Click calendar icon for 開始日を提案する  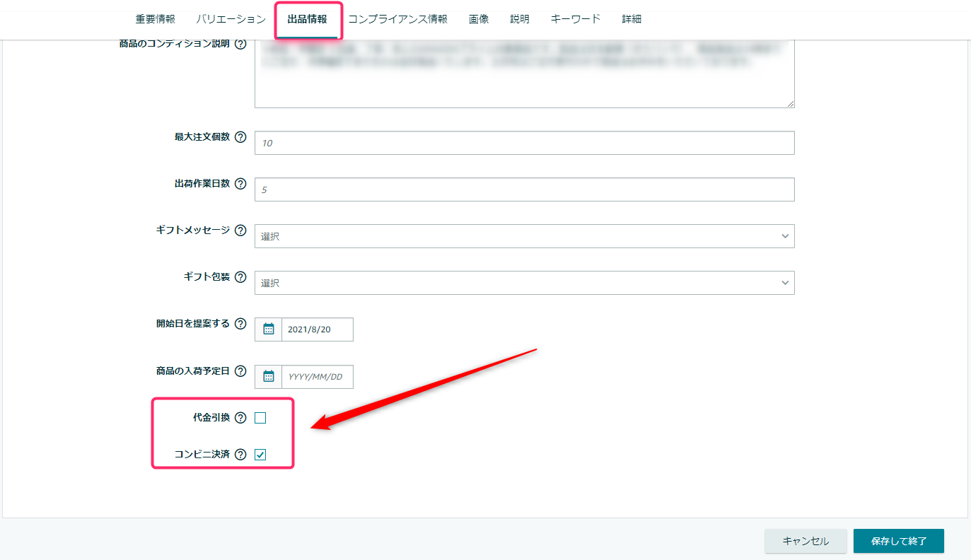pyautogui.click(x=268, y=329)
